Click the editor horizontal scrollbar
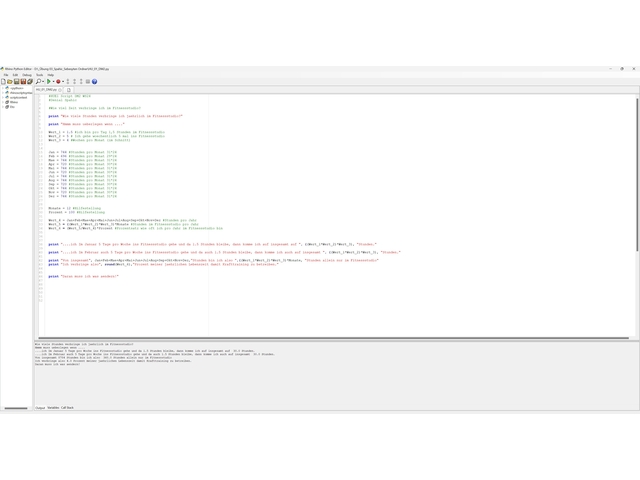The height and width of the screenshot is (480, 640). 333,338
